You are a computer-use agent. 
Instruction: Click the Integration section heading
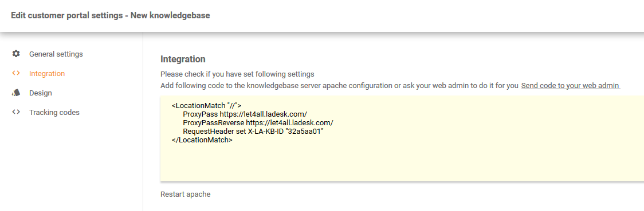pos(183,59)
